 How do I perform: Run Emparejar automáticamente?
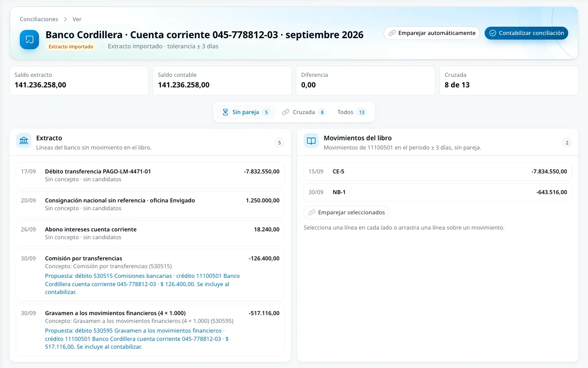[432, 33]
